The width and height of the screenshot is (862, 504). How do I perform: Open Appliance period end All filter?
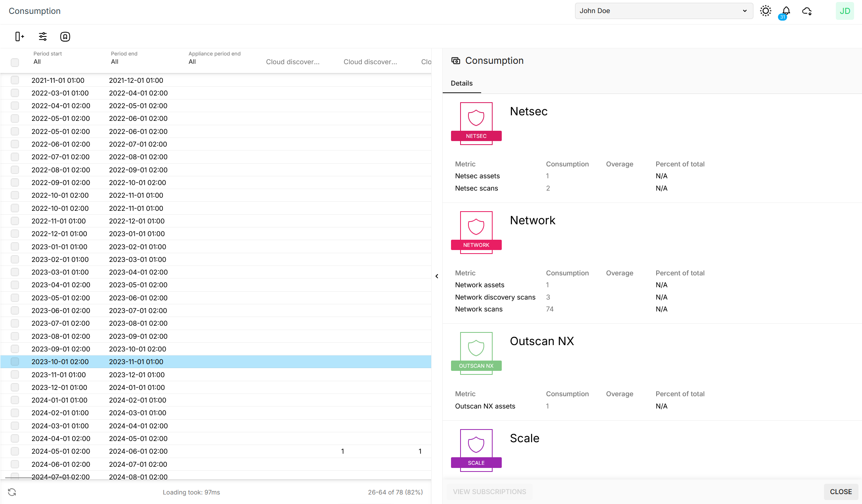tap(192, 62)
